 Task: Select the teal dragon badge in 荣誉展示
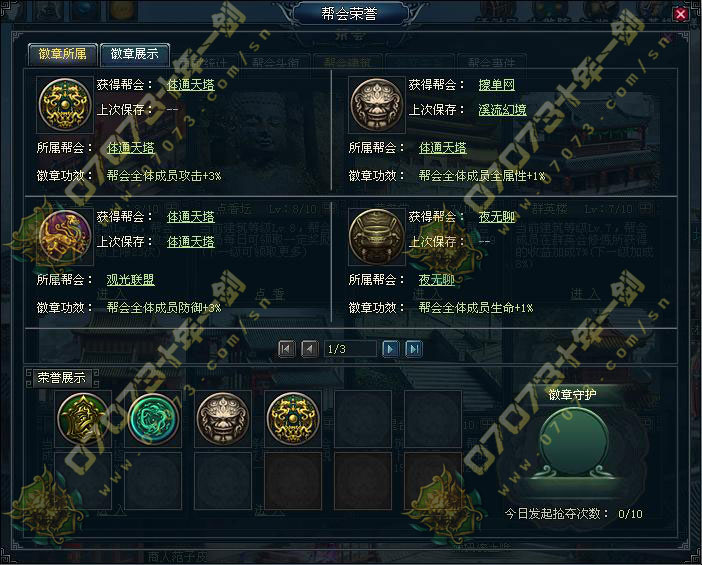(153, 419)
